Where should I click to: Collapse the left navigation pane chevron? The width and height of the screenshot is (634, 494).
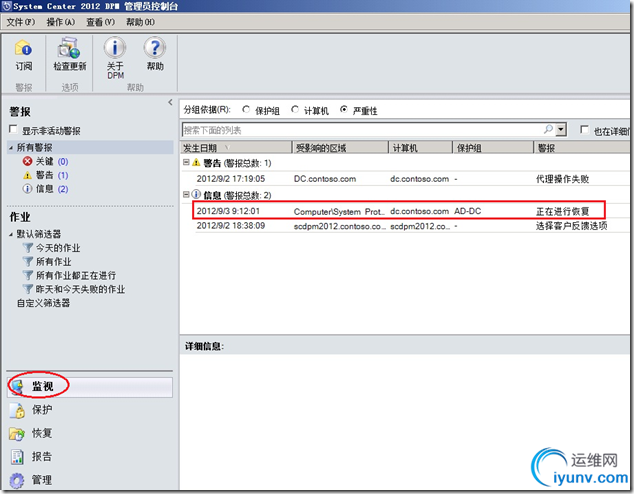click(170, 102)
